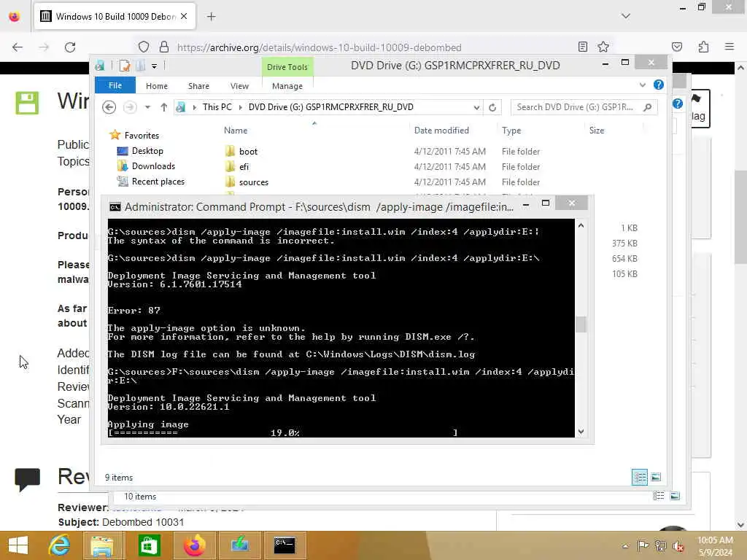Open the File tab in Explorer

tap(115, 86)
